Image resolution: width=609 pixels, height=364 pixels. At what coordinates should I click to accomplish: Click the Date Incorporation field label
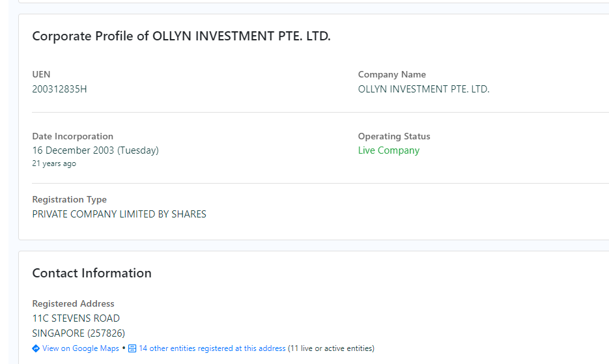click(x=73, y=136)
